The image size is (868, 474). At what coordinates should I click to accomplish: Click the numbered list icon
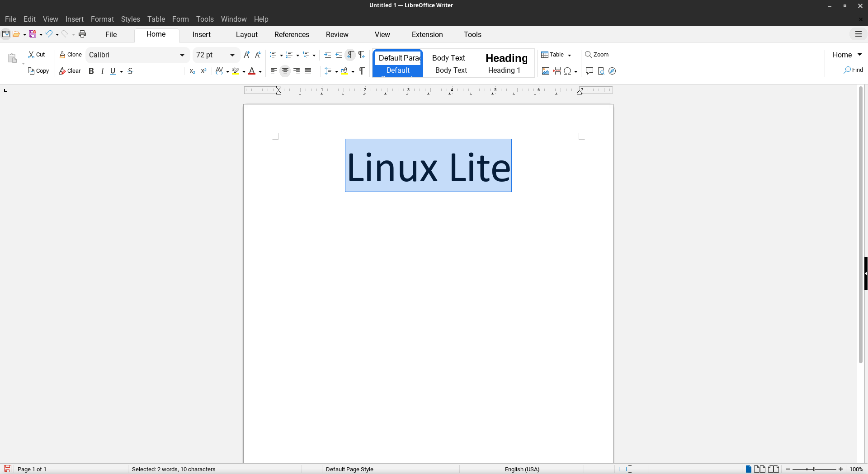[289, 55]
